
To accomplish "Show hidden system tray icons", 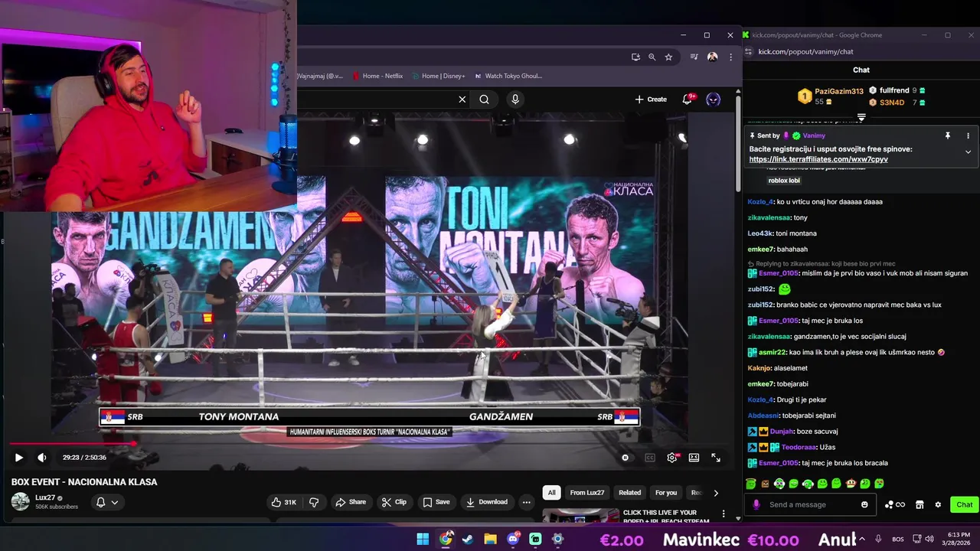I will tap(863, 539).
